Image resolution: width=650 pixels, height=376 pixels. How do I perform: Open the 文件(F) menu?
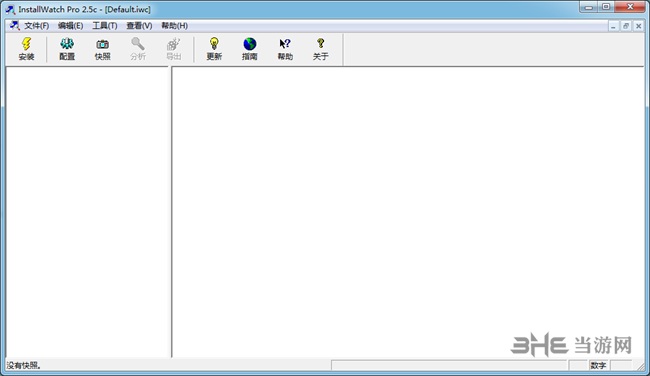[x=36, y=26]
